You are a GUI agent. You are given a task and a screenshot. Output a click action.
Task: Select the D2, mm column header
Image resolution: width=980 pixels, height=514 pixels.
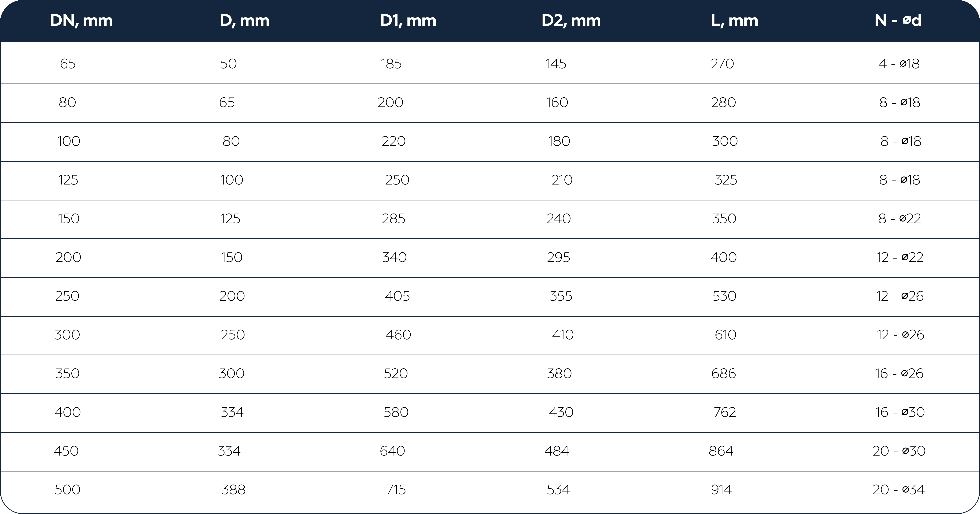[571, 21]
